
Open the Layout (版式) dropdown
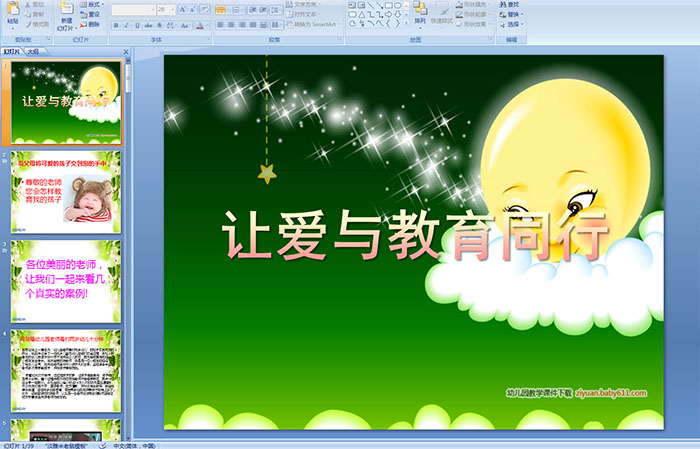pos(92,4)
